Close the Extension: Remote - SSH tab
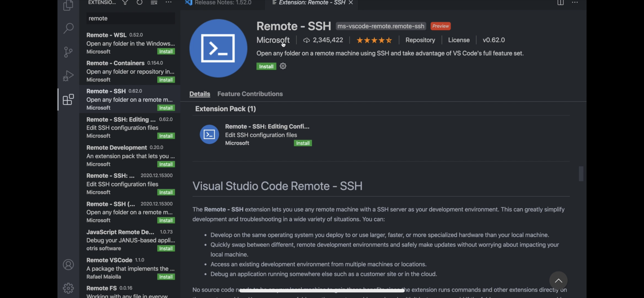Screen dimensions: 644x298 click(351, 3)
